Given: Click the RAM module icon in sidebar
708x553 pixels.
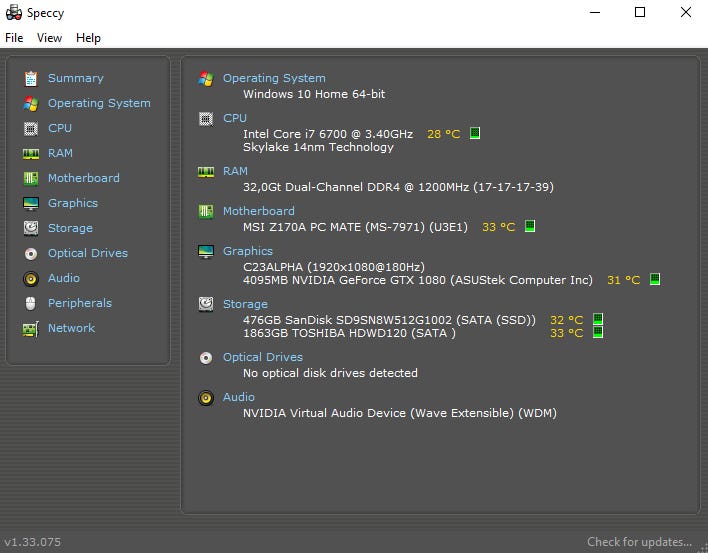Looking at the screenshot, I should [x=30, y=153].
